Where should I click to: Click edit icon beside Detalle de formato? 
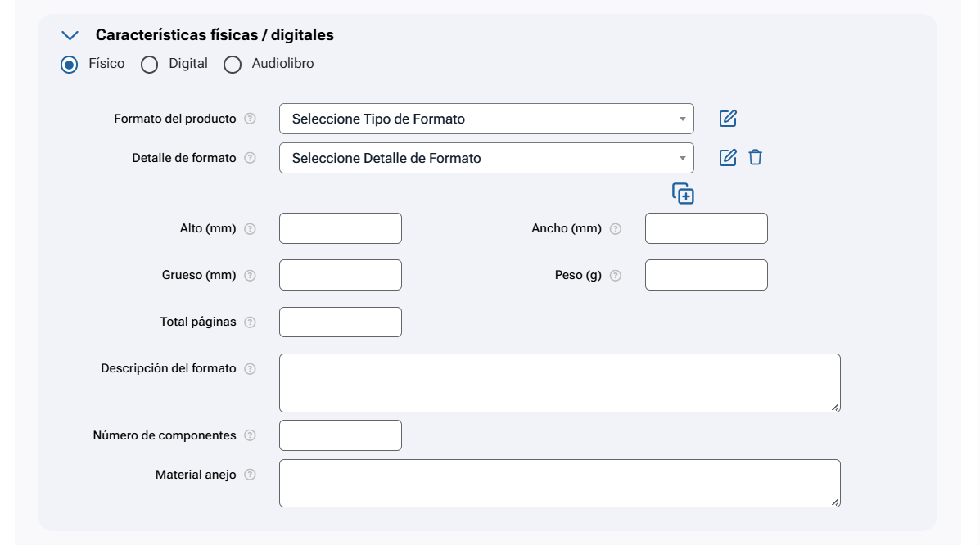[728, 158]
